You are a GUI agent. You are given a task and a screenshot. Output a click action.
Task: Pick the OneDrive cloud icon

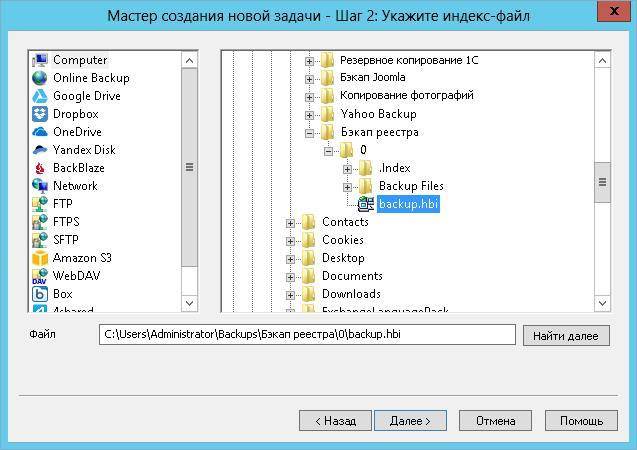(40, 132)
